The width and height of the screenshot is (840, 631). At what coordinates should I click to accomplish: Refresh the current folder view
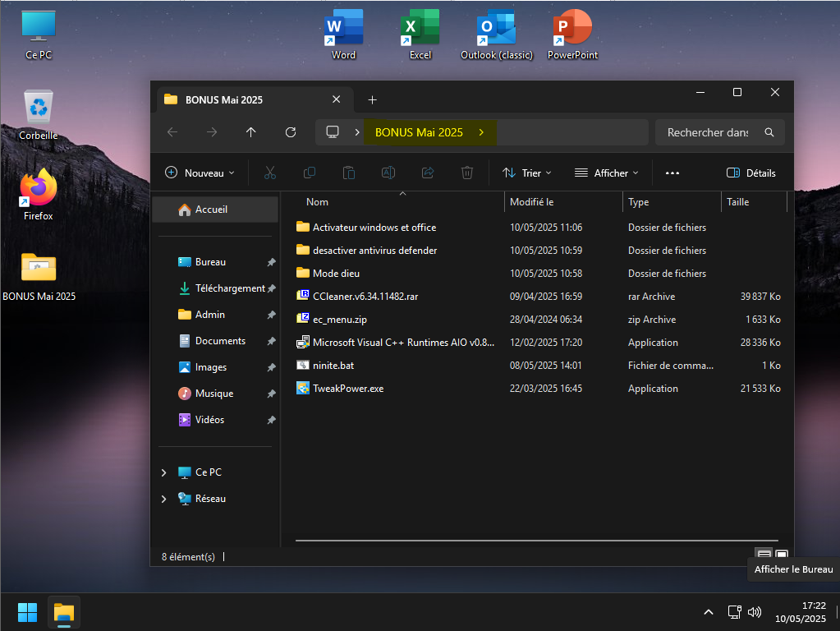click(291, 132)
